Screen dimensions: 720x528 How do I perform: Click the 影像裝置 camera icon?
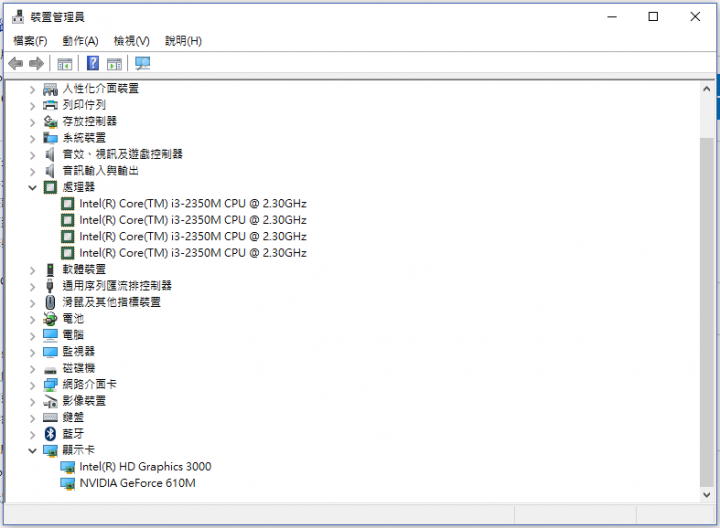pos(50,401)
